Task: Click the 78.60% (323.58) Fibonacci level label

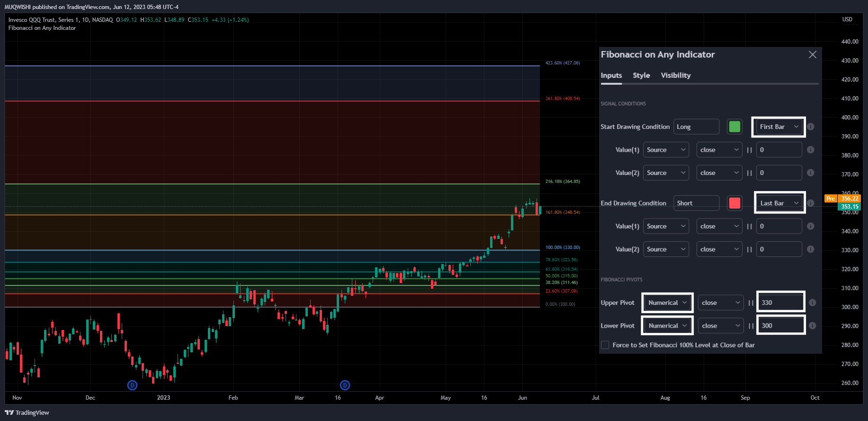Action: tap(562, 260)
